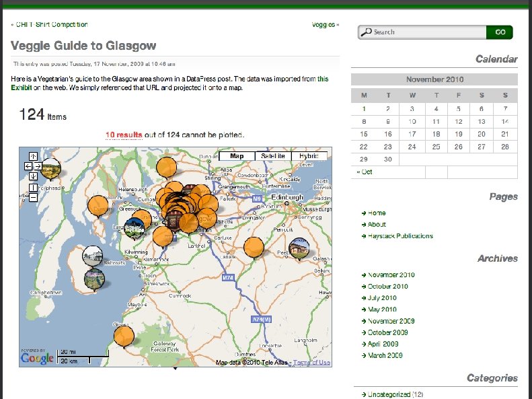Click the November 2010 calendar caption
Screen dimensions: 532x399
[434, 79]
